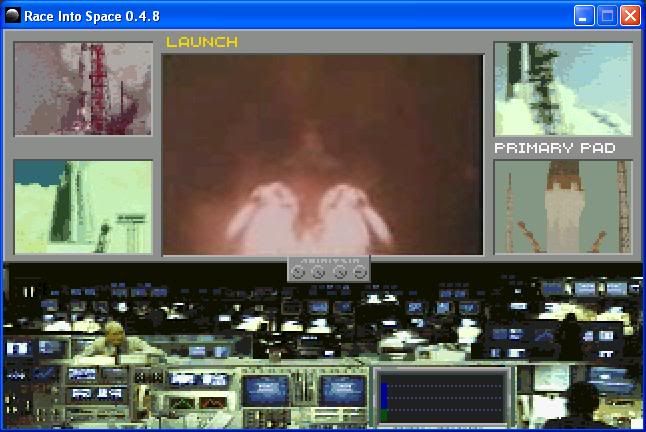Maximize the Race Into Space window

[x=607, y=16]
